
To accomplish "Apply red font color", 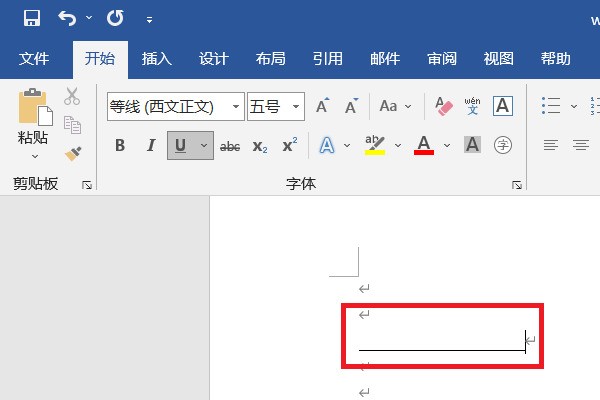I will pos(424,145).
